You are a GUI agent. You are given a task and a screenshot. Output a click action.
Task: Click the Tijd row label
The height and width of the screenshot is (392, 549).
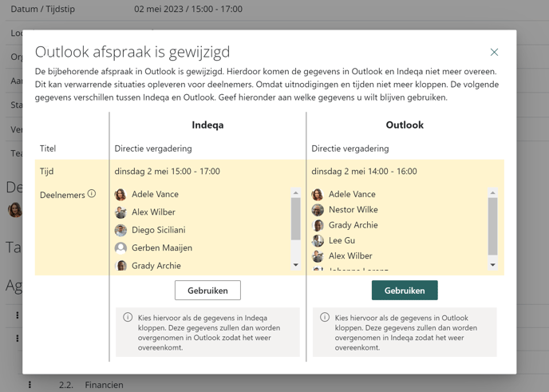point(46,172)
